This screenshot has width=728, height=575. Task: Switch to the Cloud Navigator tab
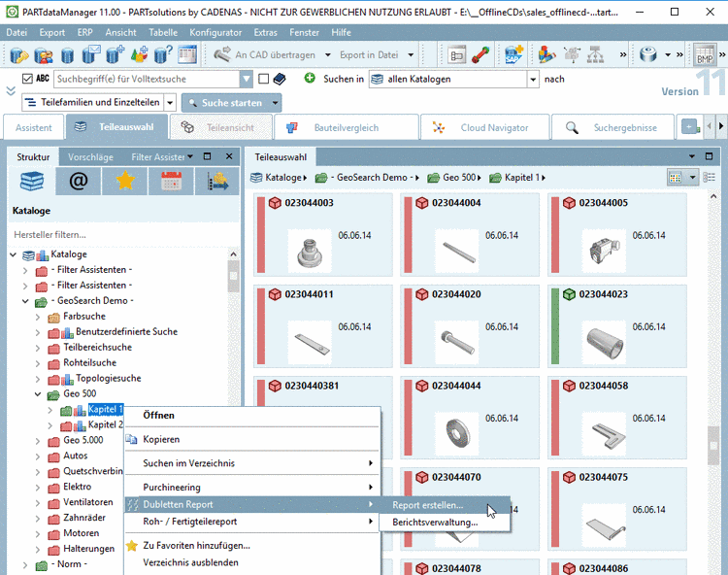[x=484, y=128]
